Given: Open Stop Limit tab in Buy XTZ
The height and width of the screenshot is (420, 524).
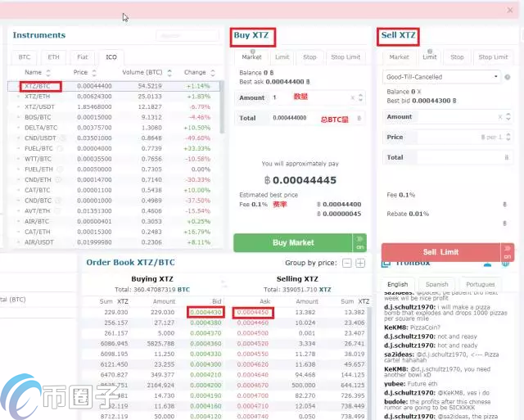Looking at the screenshot, I should pos(346,57).
